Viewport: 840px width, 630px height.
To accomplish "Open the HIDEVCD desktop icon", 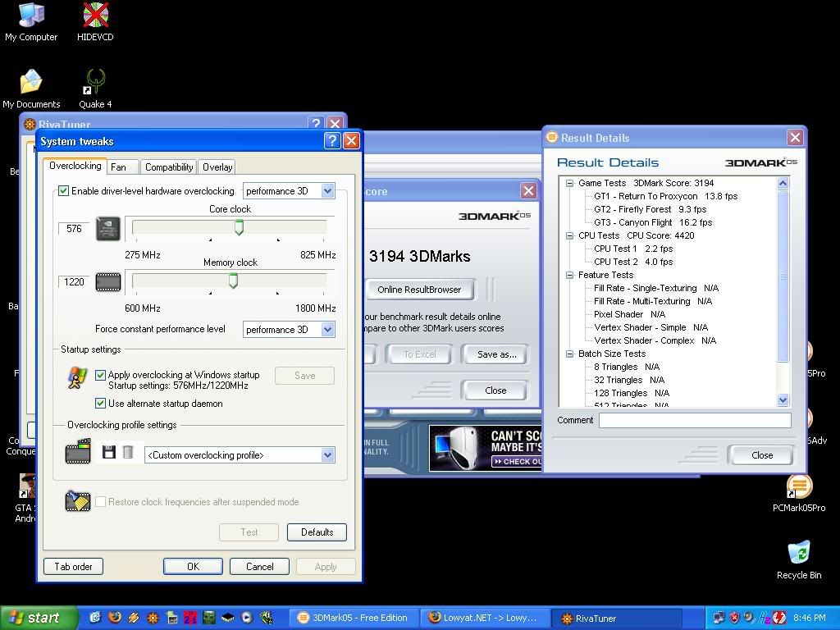I will [95, 16].
